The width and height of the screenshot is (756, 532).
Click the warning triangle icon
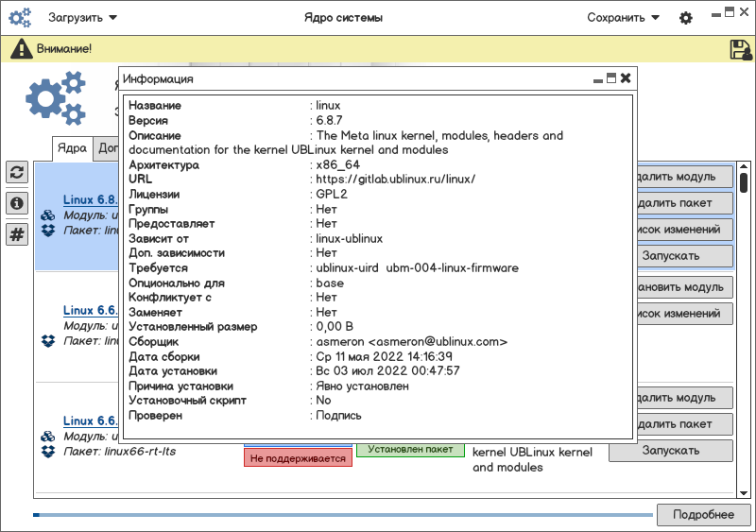[21, 49]
